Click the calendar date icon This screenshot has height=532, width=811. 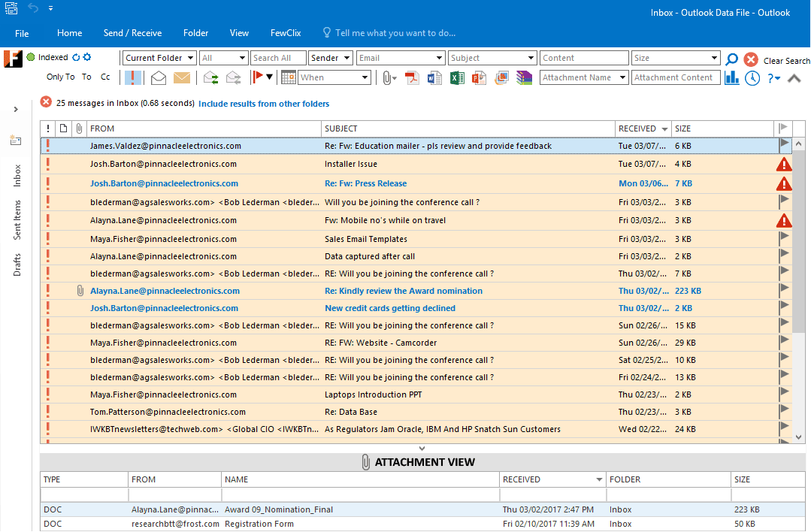tap(289, 77)
